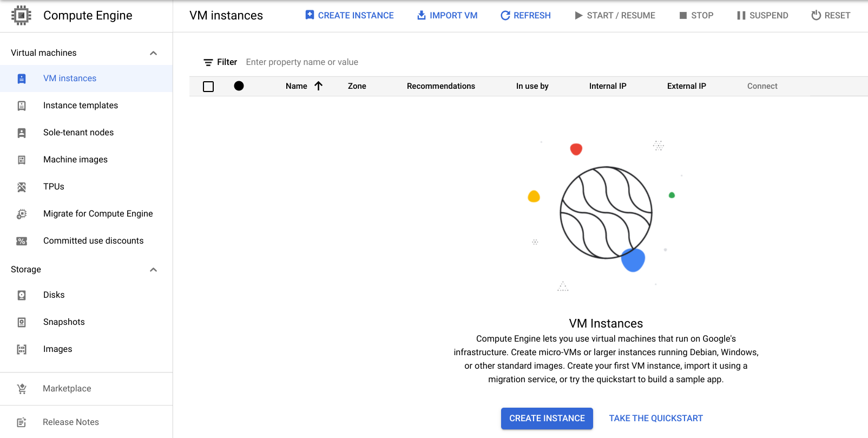Click the TPUs icon
Image resolution: width=868 pixels, height=438 pixels.
(x=22, y=187)
